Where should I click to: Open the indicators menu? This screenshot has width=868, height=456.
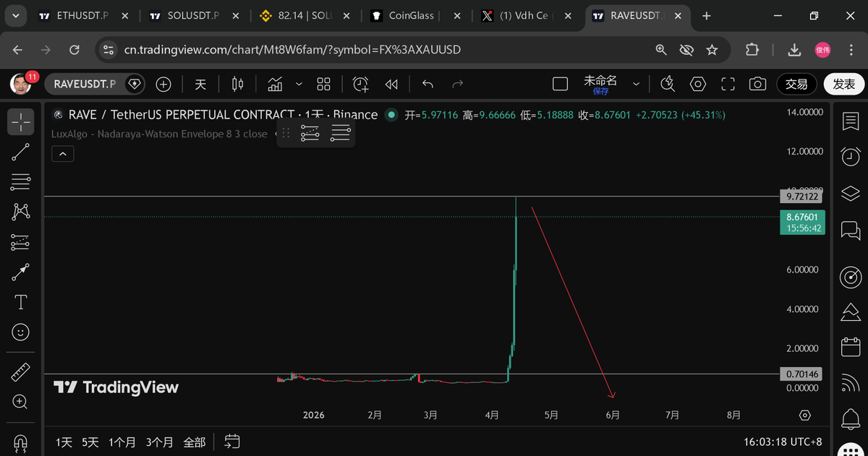tap(275, 85)
